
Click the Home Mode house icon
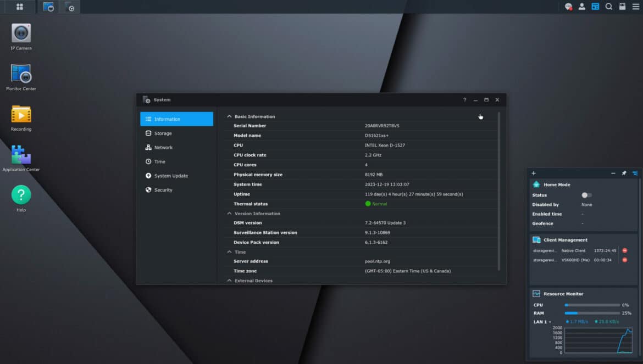pos(536,184)
